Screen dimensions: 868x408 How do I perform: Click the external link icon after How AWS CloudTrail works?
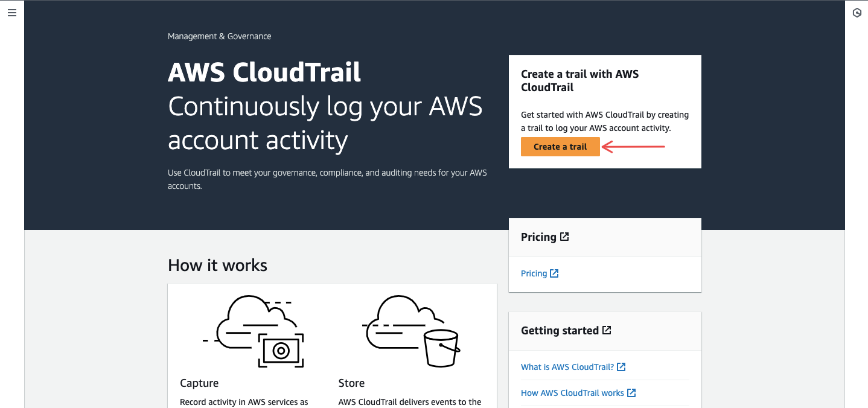pos(631,392)
